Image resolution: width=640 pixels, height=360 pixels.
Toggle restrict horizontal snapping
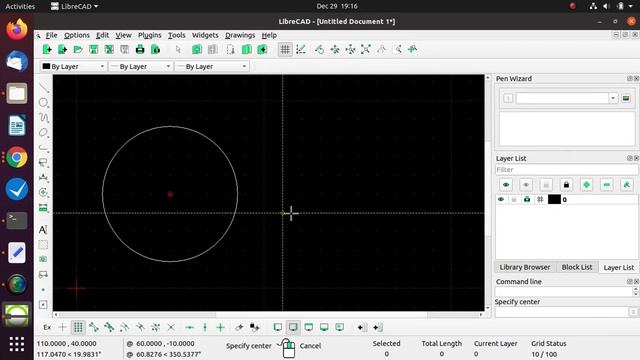click(189, 327)
